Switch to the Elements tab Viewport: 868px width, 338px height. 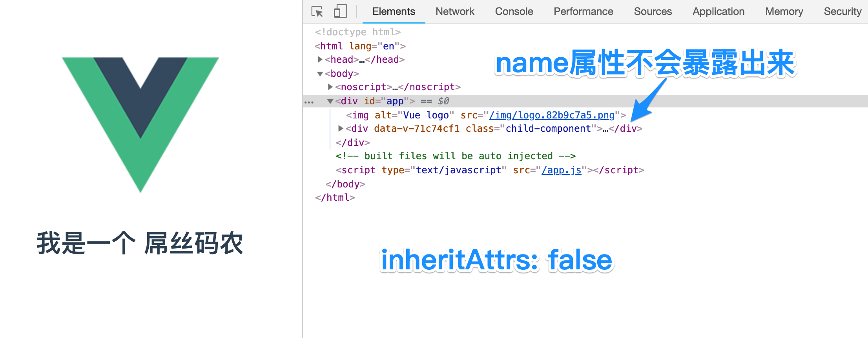[x=394, y=11]
